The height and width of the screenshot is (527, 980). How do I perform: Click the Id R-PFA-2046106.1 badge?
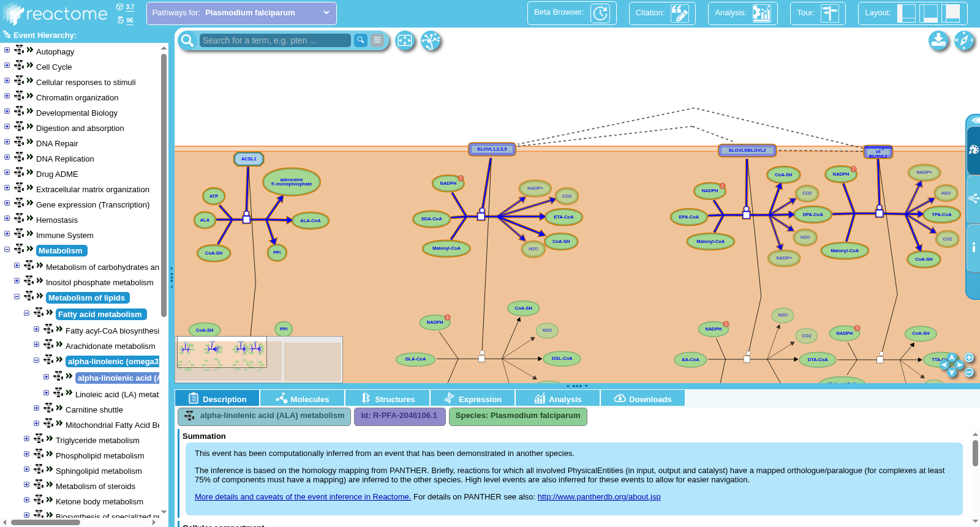point(399,416)
